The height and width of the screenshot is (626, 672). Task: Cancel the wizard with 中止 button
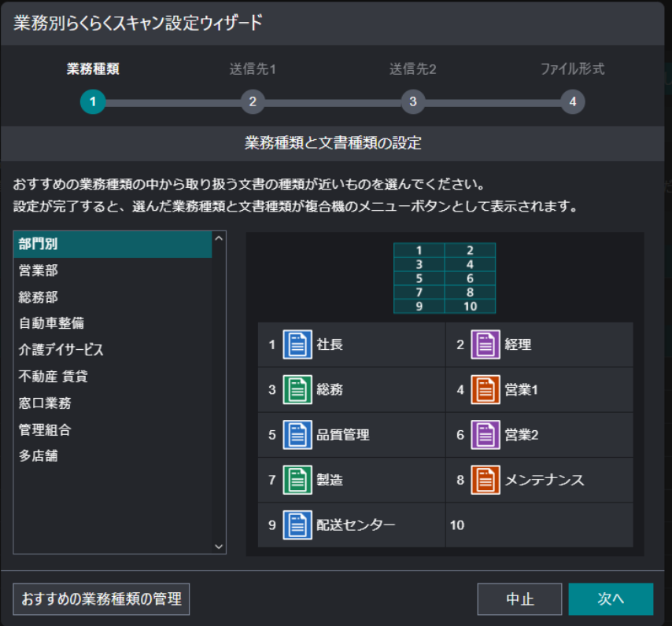[519, 599]
